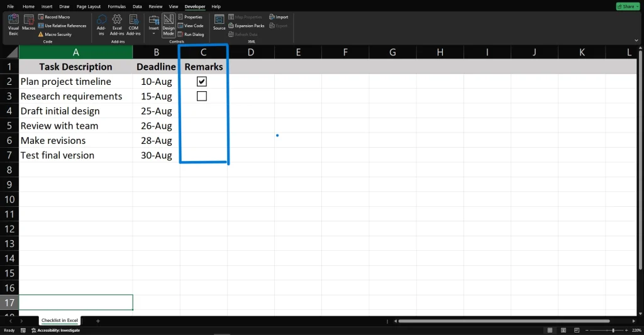Click the zoom in plus button
Viewport: 644px width, 335px height.
[x=626, y=330]
